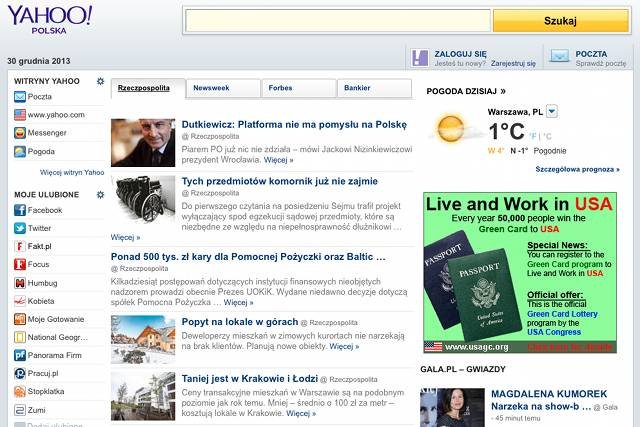Click the sunny weather icon
The width and height of the screenshot is (640, 427).
[451, 128]
